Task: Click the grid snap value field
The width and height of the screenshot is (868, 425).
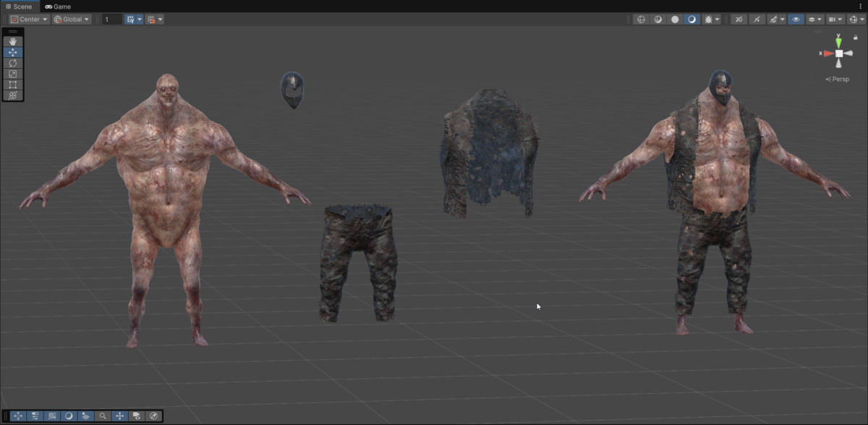Action: tap(111, 20)
